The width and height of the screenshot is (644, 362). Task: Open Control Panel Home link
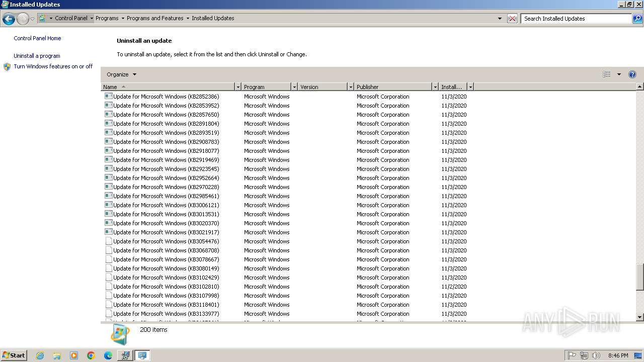[x=37, y=38]
